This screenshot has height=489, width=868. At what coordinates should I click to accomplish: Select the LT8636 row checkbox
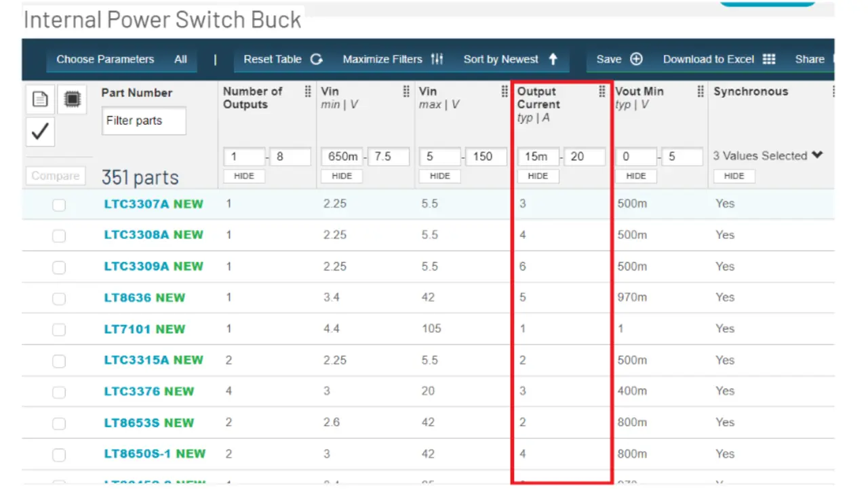point(59,298)
